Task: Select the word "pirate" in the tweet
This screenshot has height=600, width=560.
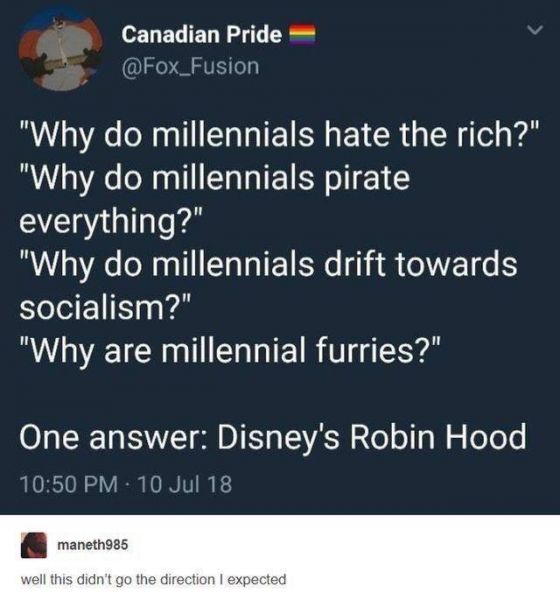Action: [367, 179]
